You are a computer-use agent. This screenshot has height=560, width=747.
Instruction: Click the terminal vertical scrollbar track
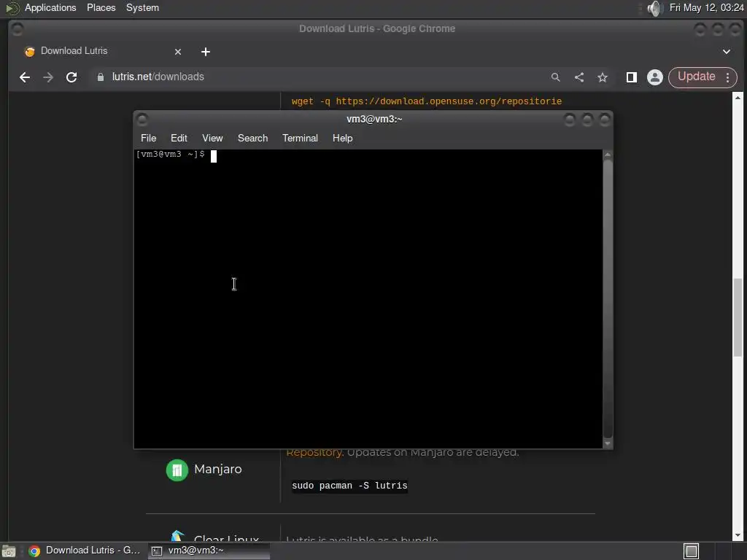[x=608, y=298]
